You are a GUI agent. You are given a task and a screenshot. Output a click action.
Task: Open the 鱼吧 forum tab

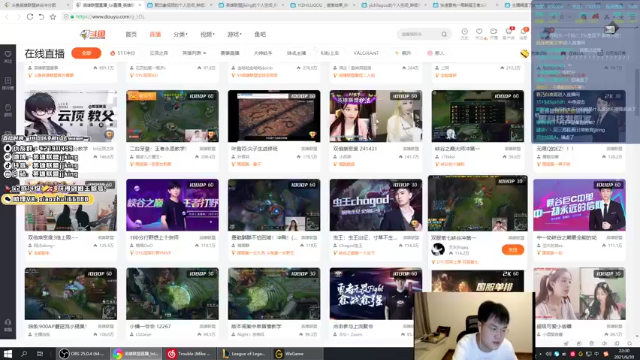[x=260, y=35]
